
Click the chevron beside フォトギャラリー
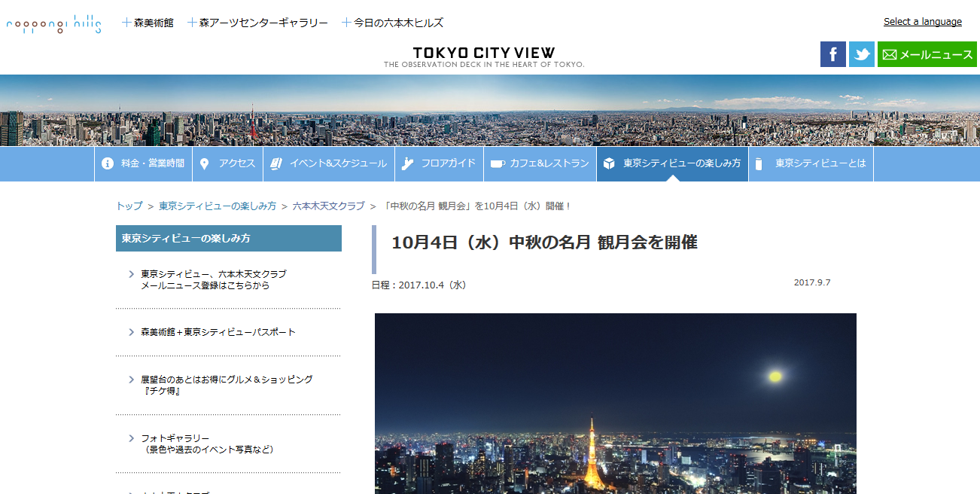132,438
